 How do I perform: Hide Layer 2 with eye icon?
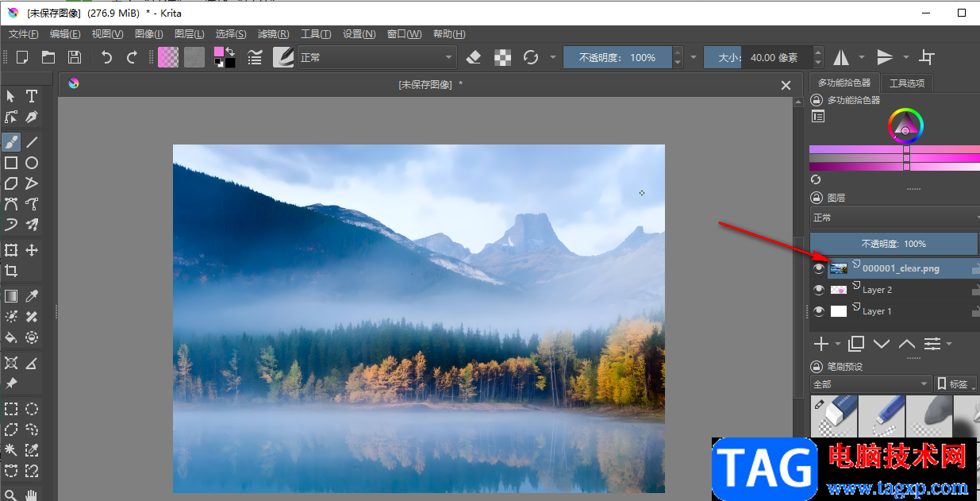819,290
